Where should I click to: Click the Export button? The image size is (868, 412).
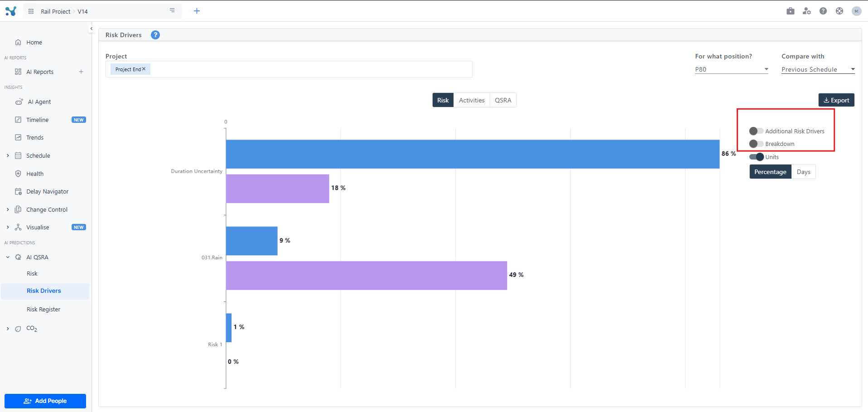coord(836,100)
